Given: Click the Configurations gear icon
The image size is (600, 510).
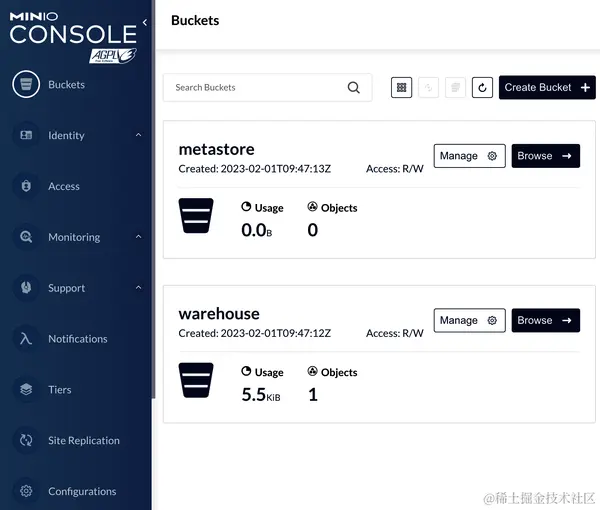Looking at the screenshot, I should coord(26,491).
